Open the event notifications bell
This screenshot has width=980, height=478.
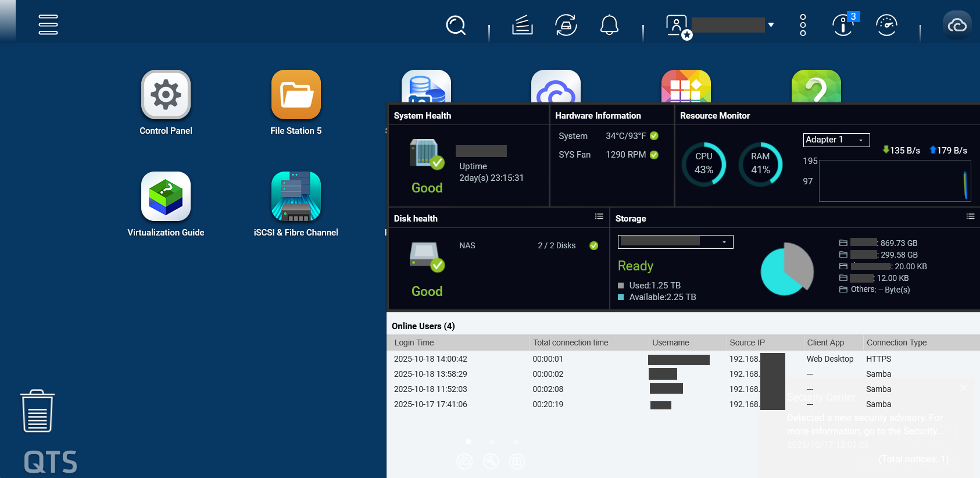609,25
